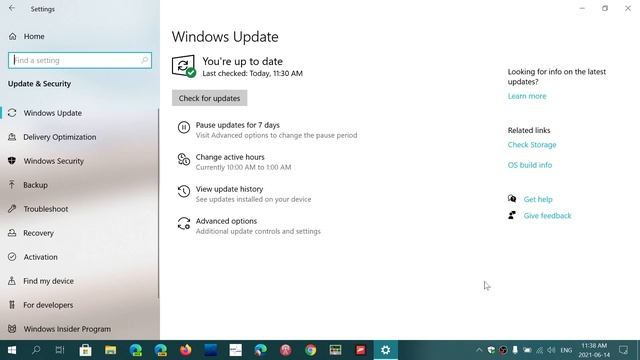Open the Windows Start menu
Viewport: 640px width, 360px height.
tap(12, 350)
